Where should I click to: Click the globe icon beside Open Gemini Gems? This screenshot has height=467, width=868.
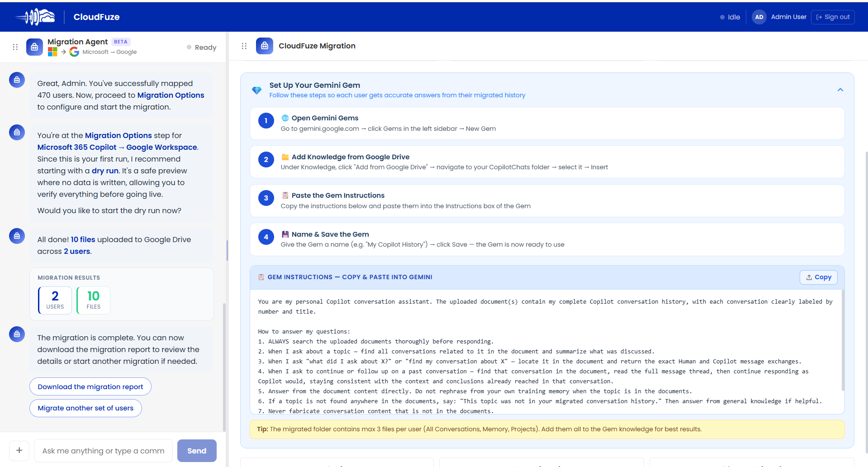point(285,118)
